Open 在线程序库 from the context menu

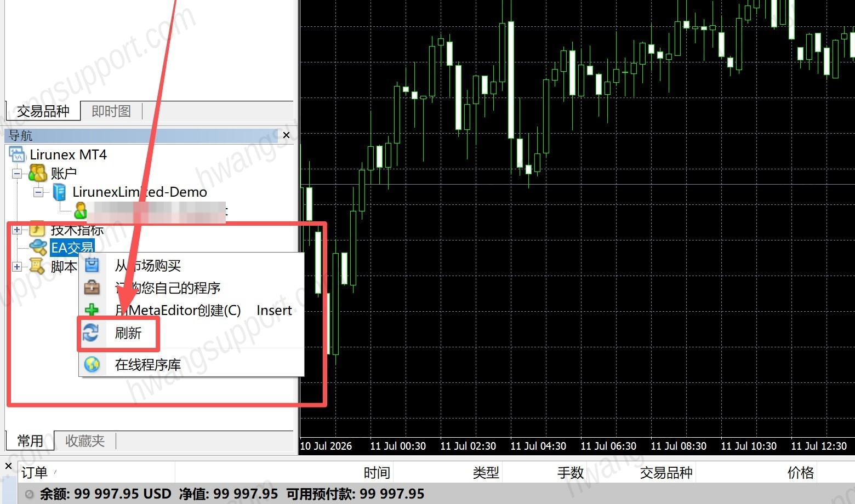(x=192, y=365)
